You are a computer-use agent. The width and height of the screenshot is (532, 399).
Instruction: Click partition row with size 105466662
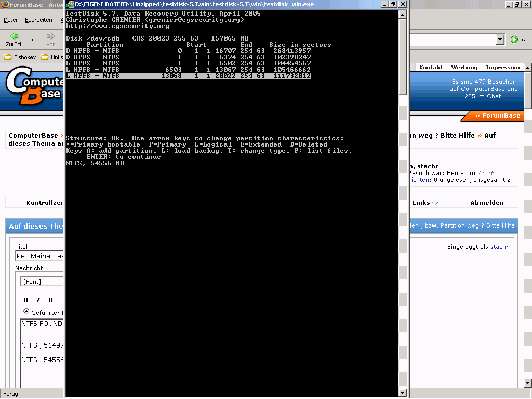coord(188,70)
